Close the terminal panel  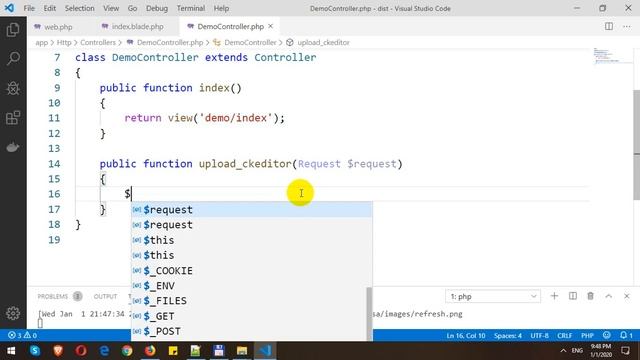[627, 296]
